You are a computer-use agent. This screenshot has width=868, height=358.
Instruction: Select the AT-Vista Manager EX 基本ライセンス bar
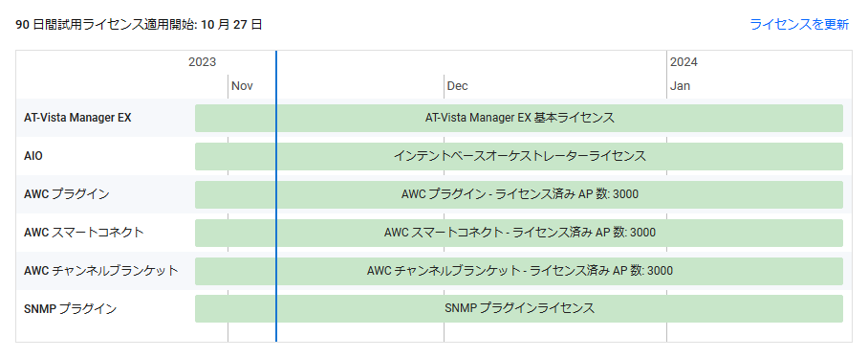(x=519, y=118)
